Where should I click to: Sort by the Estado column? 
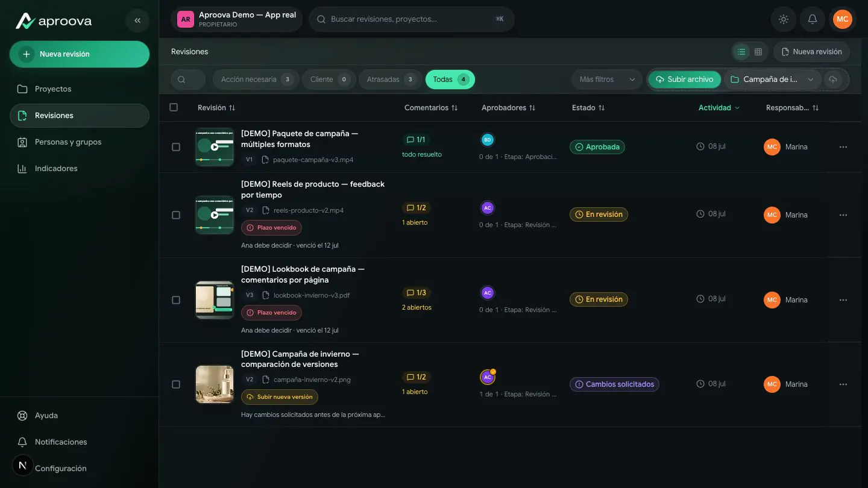pos(588,108)
